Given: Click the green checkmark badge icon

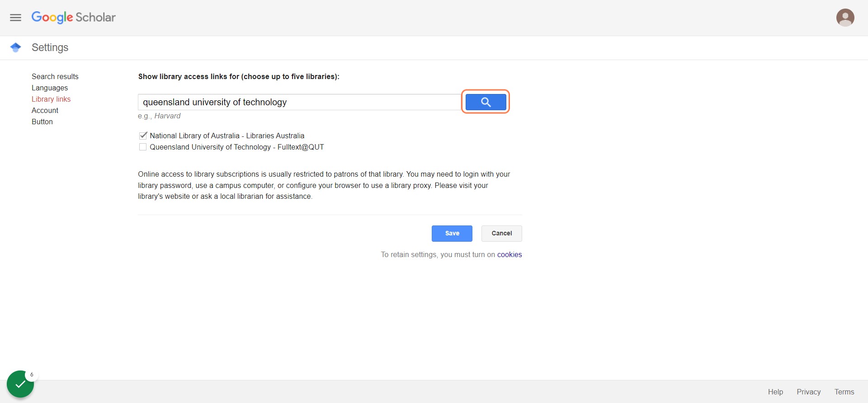Looking at the screenshot, I should click(x=20, y=384).
